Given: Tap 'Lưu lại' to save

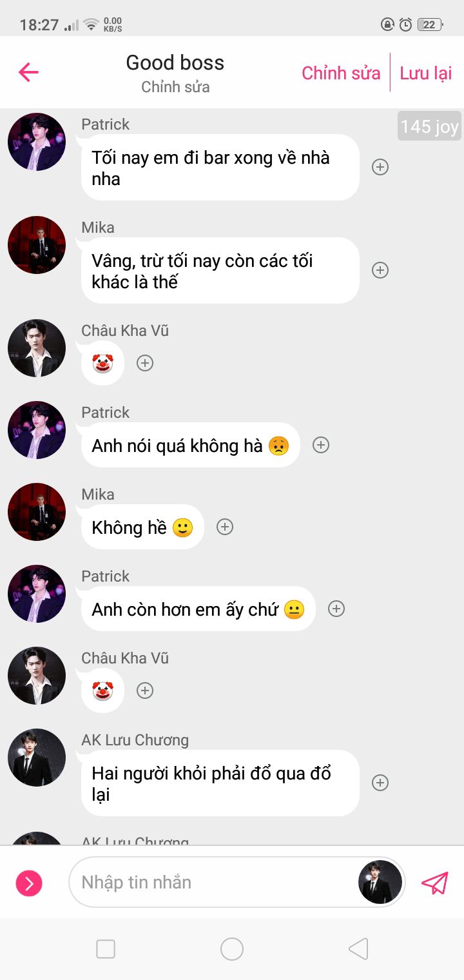Looking at the screenshot, I should click(426, 73).
